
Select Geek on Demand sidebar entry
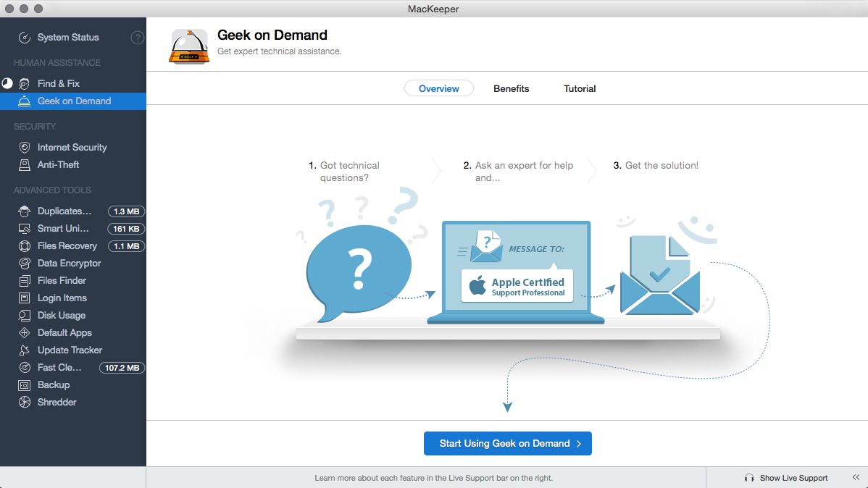(x=73, y=101)
